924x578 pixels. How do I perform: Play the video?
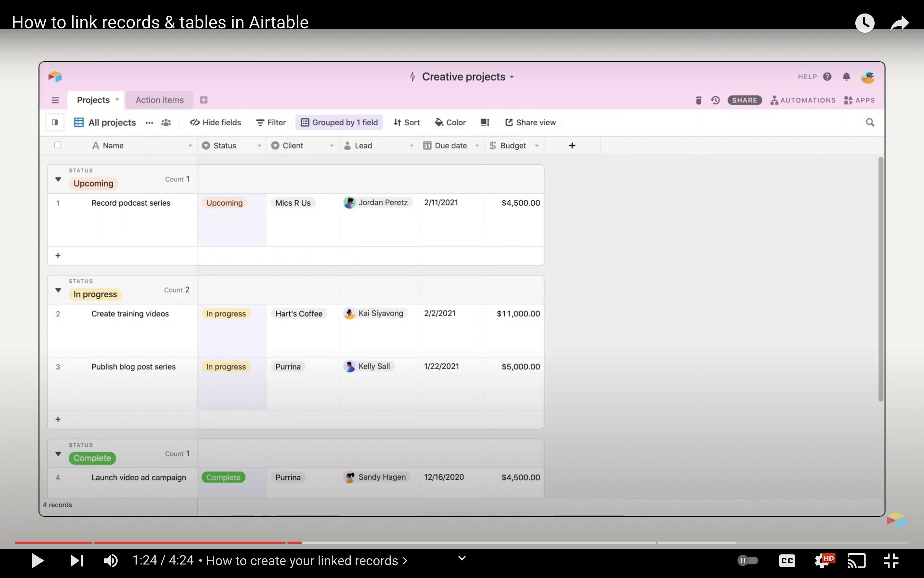coord(37,560)
